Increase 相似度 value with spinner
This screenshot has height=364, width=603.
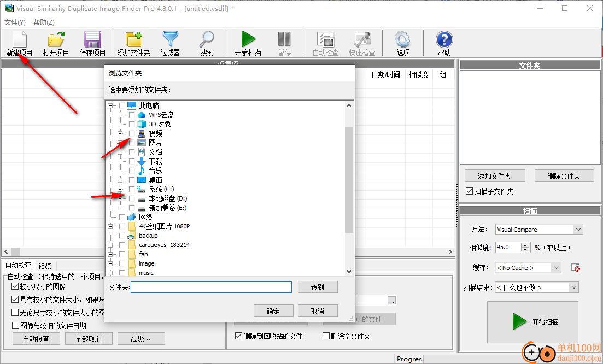(x=525, y=245)
